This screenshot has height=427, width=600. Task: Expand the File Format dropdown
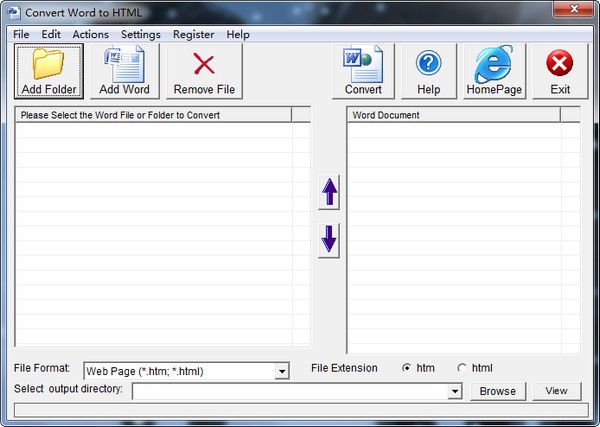(x=282, y=371)
